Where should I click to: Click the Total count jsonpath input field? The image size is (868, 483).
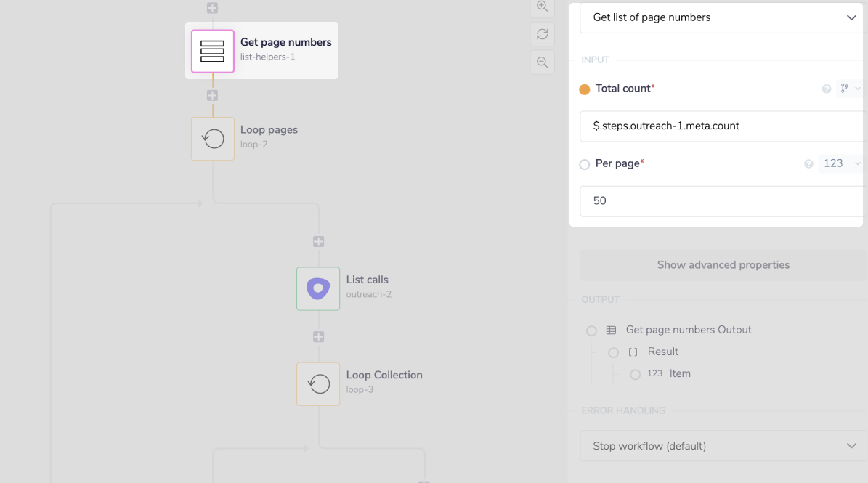click(723, 126)
